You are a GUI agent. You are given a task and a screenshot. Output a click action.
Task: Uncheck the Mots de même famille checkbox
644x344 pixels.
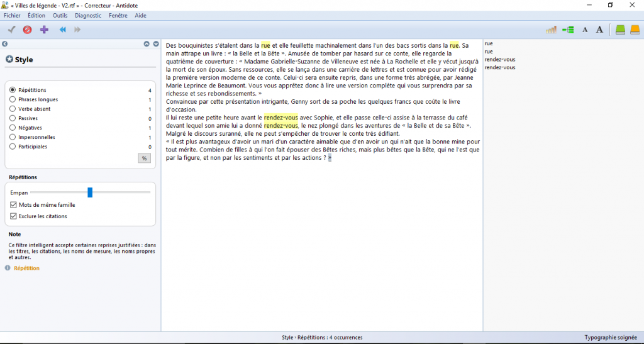click(x=13, y=205)
